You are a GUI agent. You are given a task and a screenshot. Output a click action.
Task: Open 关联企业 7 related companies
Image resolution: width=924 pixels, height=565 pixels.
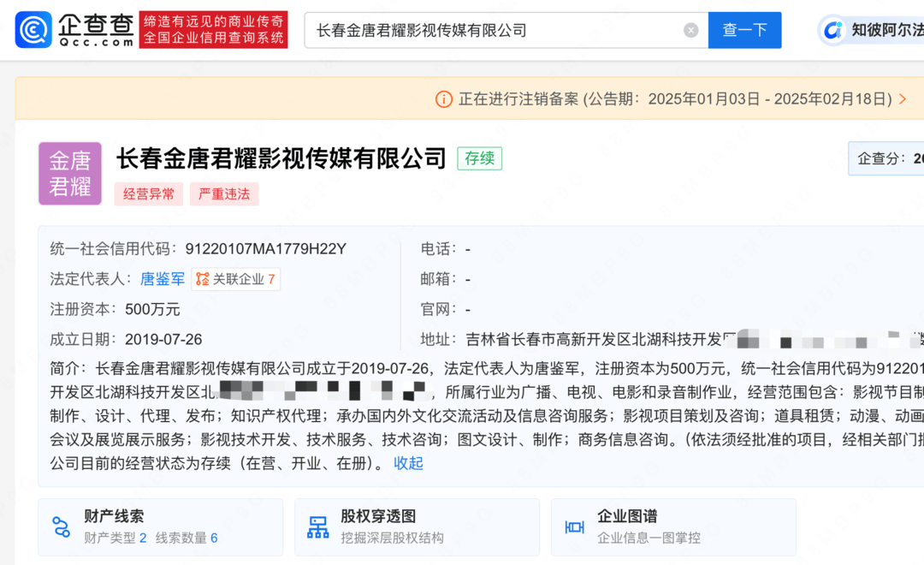(x=236, y=279)
